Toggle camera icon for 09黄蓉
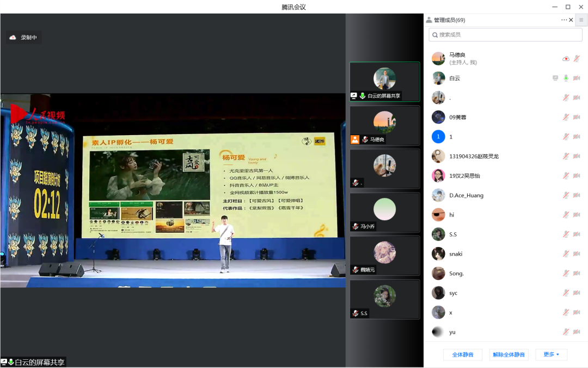The height and width of the screenshot is (368, 588). pyautogui.click(x=577, y=117)
